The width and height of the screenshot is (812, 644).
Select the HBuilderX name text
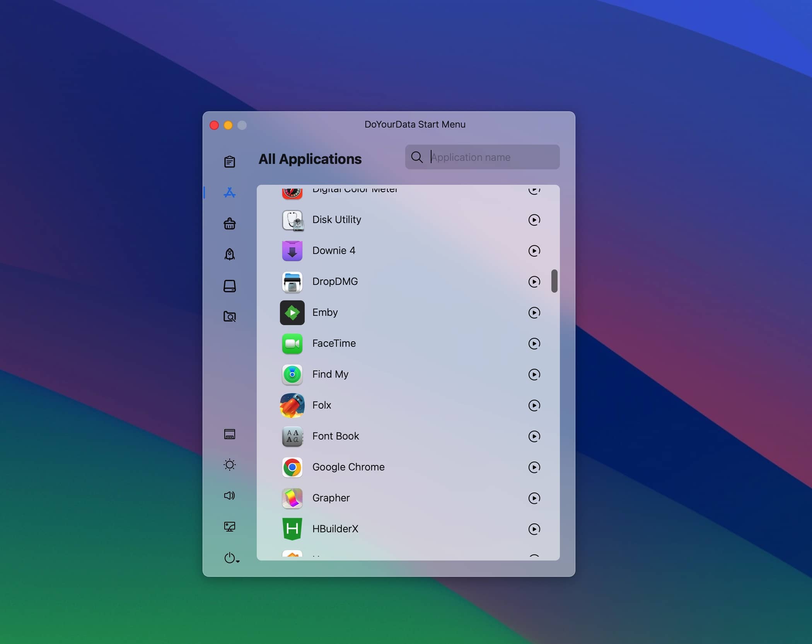(x=335, y=529)
